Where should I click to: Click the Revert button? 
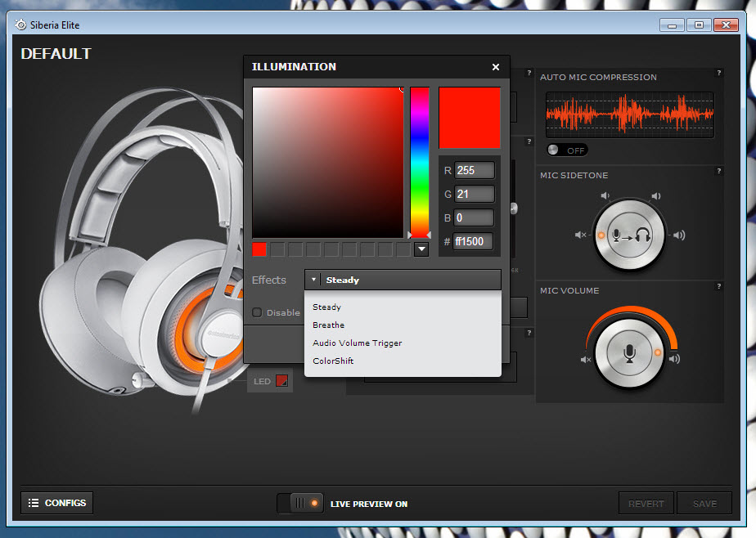pyautogui.click(x=646, y=504)
